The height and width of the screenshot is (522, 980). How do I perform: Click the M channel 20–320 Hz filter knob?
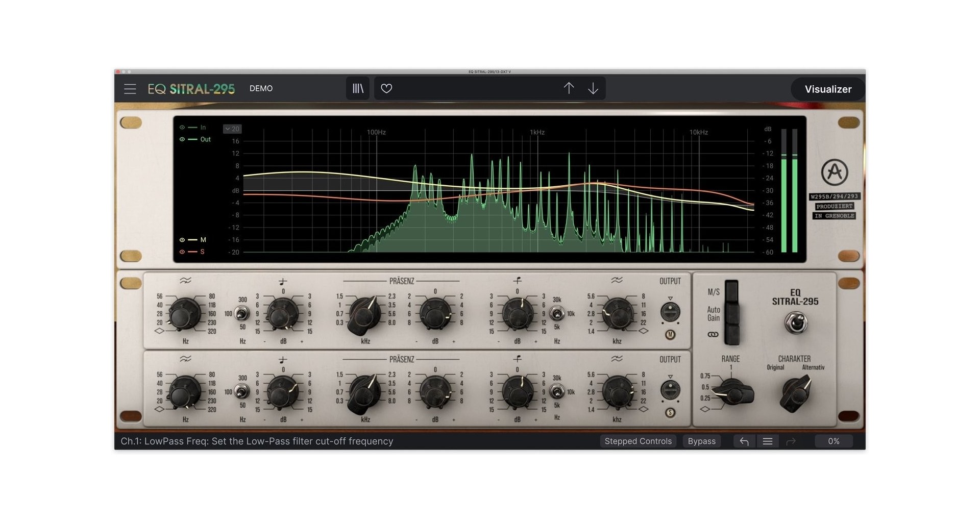point(184,314)
